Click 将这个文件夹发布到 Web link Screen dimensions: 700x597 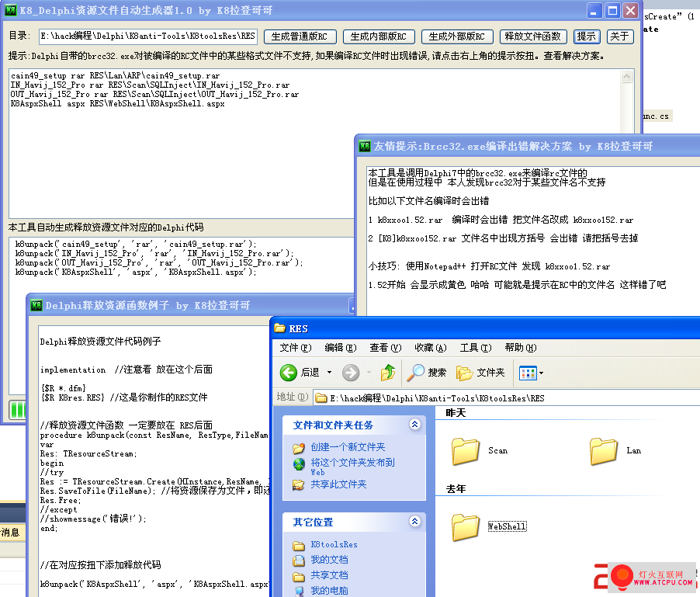pyautogui.click(x=352, y=467)
